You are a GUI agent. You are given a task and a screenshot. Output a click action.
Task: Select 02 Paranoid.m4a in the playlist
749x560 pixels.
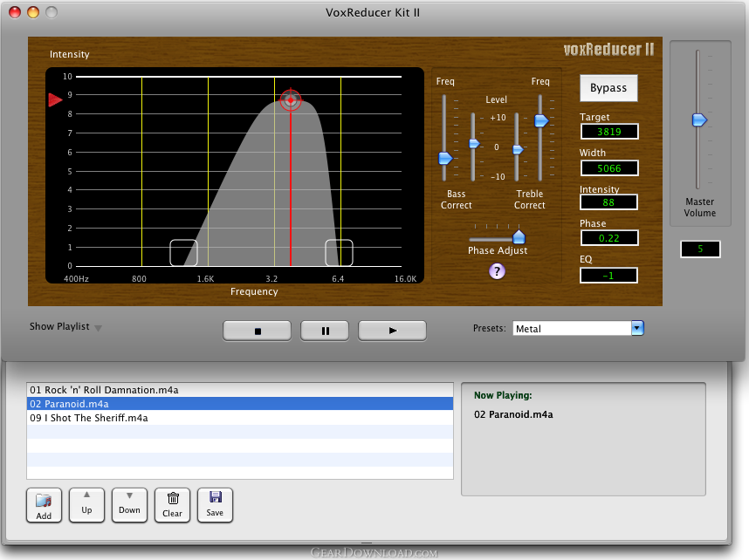pyautogui.click(x=240, y=404)
